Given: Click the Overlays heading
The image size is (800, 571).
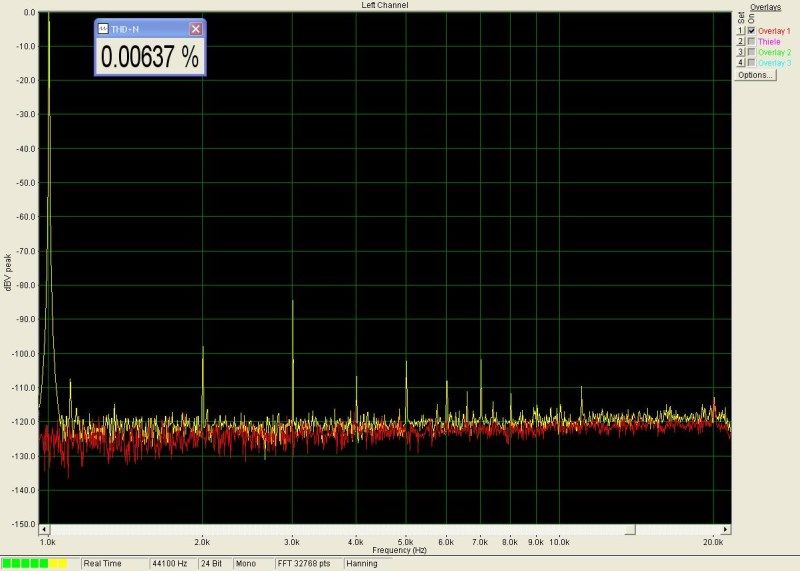Looking at the screenshot, I should tap(765, 7).
